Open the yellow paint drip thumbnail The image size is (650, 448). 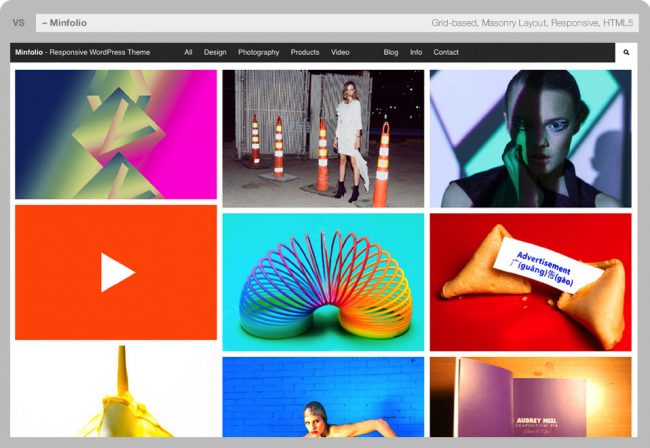[116, 391]
